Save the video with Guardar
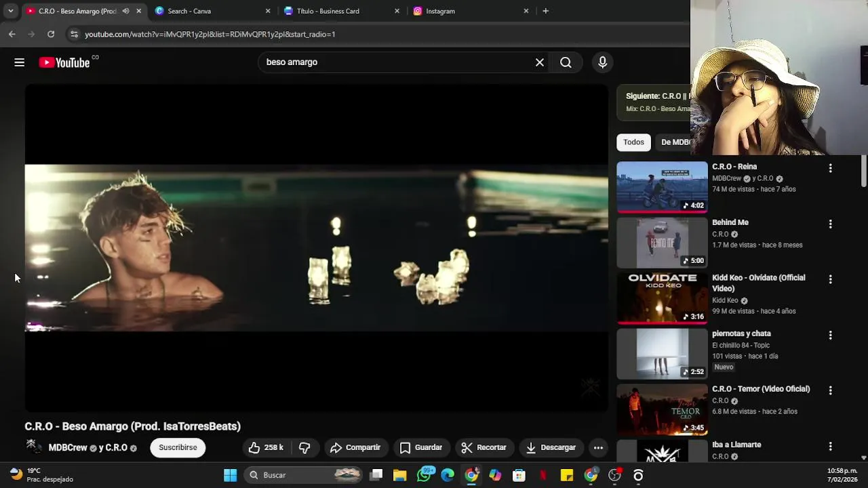 tap(421, 447)
